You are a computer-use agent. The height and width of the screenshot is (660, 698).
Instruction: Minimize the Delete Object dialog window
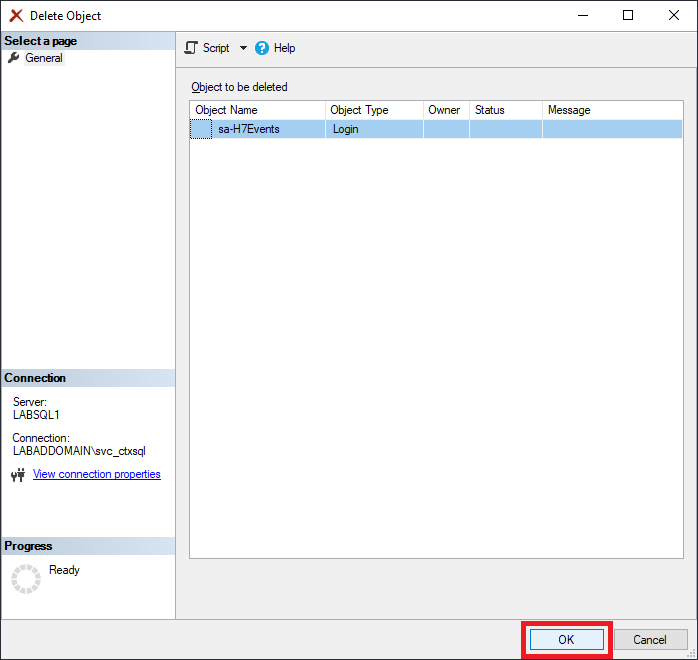point(582,16)
